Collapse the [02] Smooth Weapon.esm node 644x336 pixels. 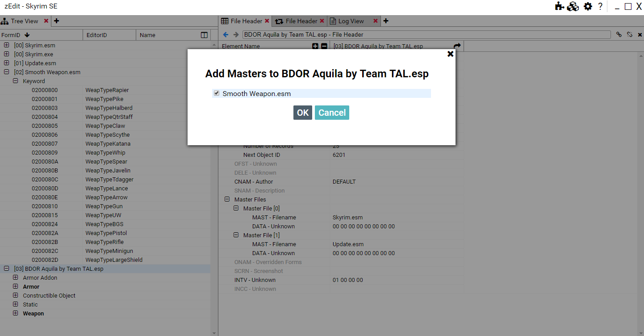[7, 72]
